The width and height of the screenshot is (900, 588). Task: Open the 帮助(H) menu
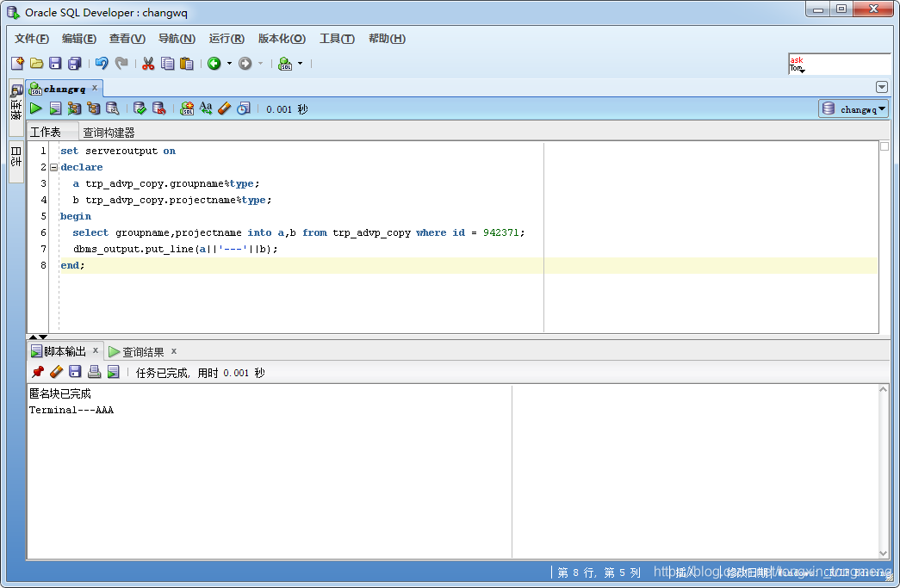(x=387, y=39)
